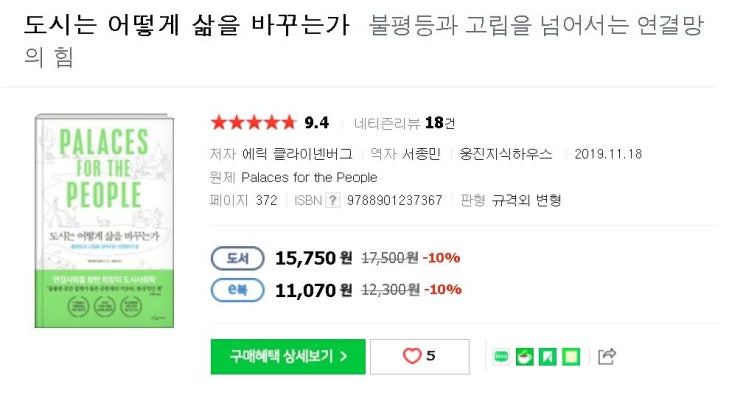Click the 9.4 rating score
The image size is (743, 415).
tap(317, 123)
